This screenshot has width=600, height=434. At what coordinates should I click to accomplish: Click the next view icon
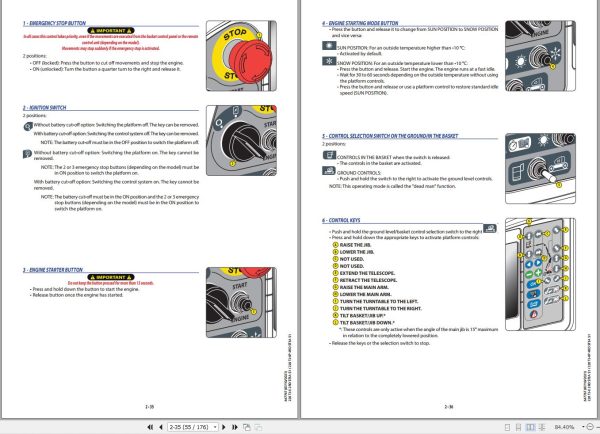tap(258, 427)
